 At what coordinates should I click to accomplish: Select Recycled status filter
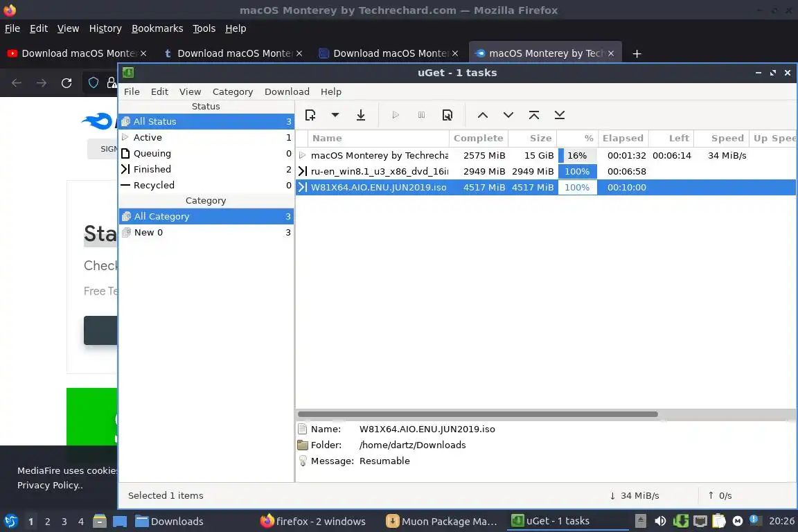pos(206,185)
